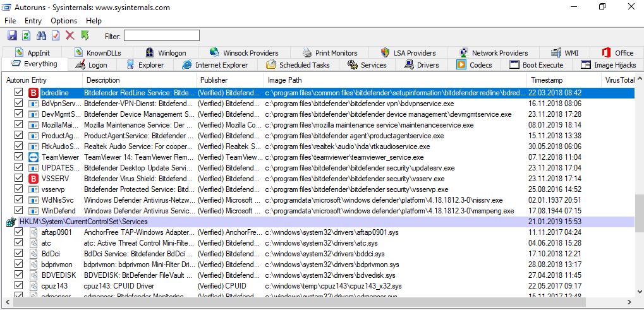Click the red Delete X icon
The width and height of the screenshot is (644, 310).
coord(70,36)
